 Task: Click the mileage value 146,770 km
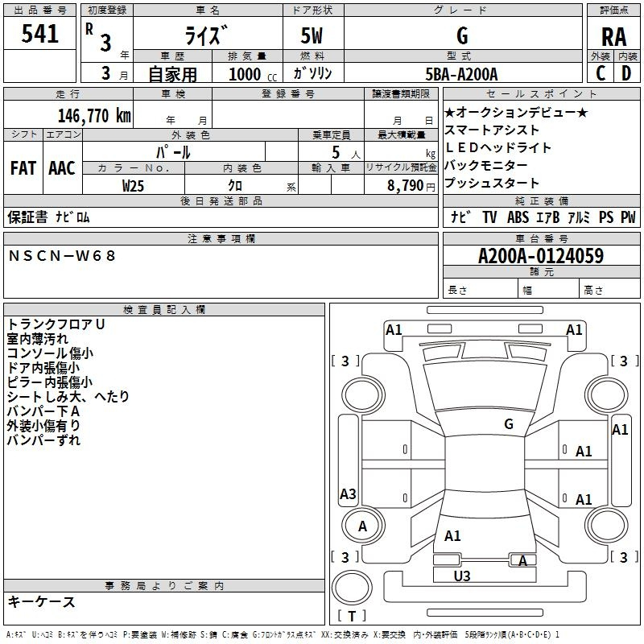click(93, 115)
